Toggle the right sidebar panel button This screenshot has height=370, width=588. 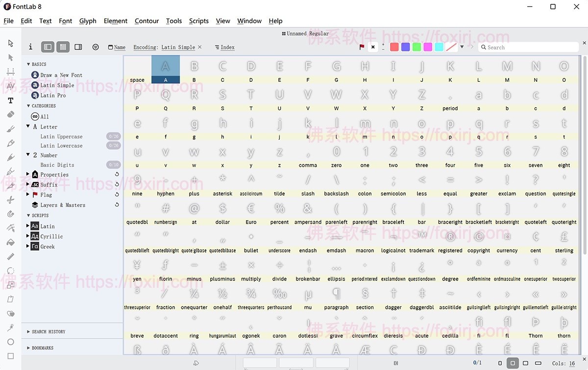coord(78,47)
